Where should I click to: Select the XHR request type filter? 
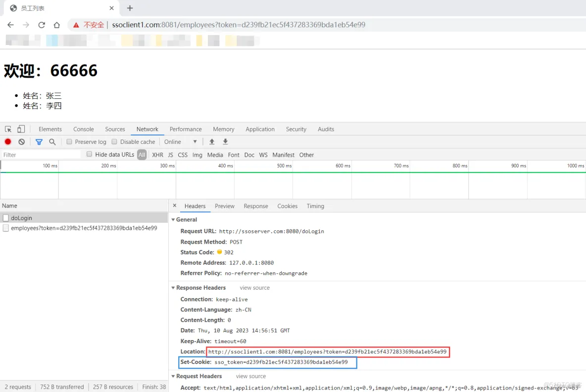point(157,154)
